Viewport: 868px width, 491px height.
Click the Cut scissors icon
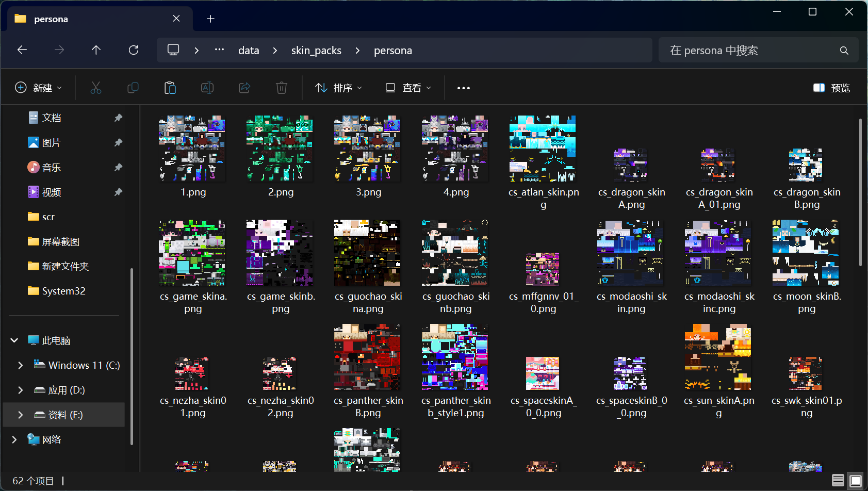(96, 88)
